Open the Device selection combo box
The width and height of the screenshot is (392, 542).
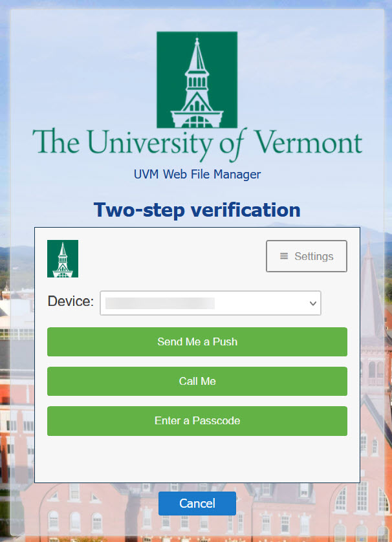click(210, 303)
